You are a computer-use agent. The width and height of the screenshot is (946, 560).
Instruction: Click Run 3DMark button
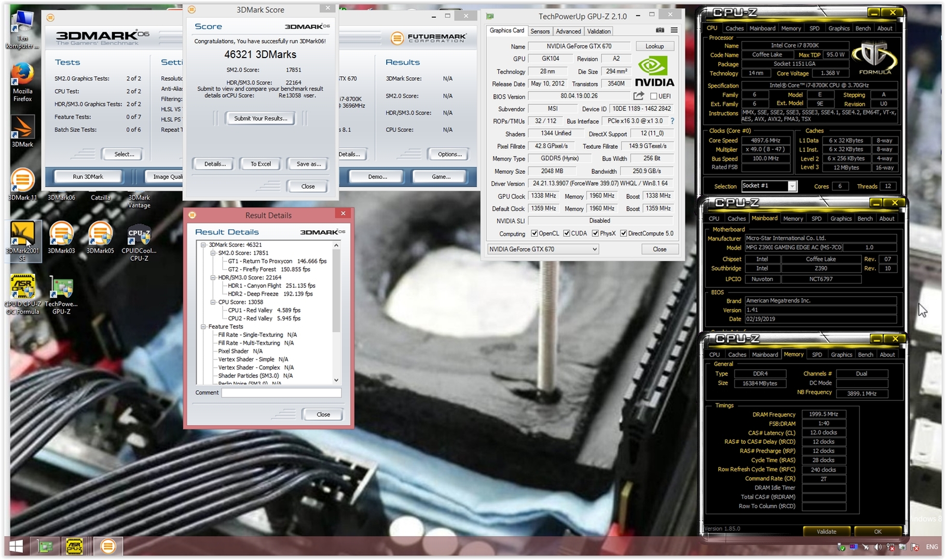[x=88, y=177]
